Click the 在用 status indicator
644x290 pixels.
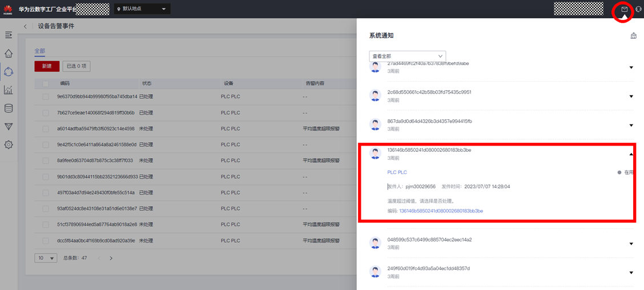[626, 172]
